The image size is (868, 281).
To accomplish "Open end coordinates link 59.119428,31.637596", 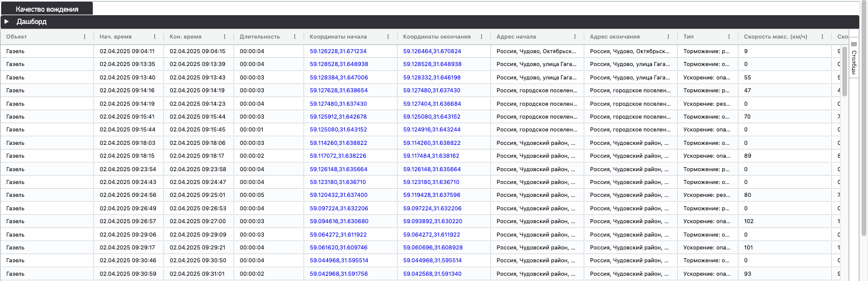I will coord(432,194).
